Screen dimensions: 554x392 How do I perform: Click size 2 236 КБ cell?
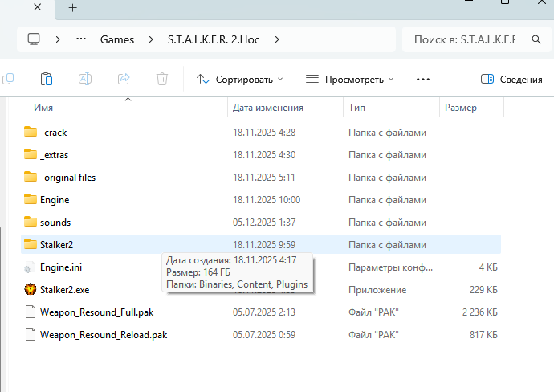(x=480, y=312)
